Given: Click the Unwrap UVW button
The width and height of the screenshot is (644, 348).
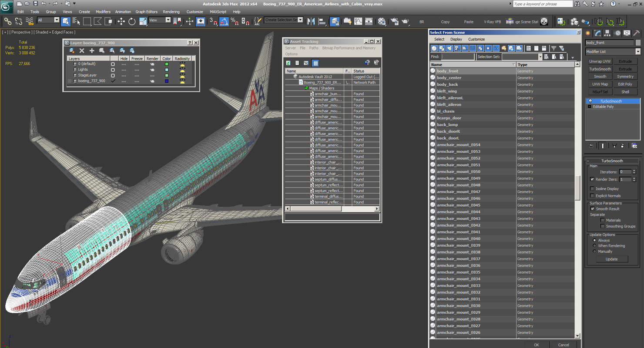Looking at the screenshot, I should tap(600, 61).
